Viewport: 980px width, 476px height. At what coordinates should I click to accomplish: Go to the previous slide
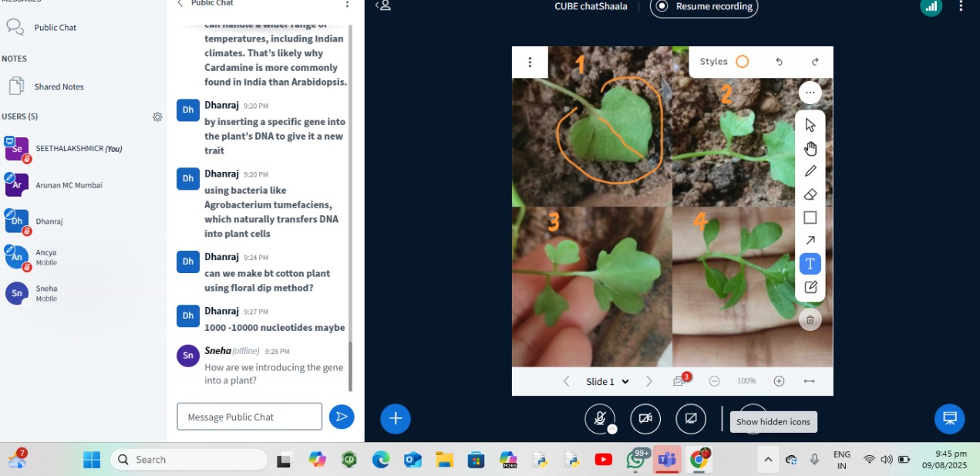click(567, 381)
